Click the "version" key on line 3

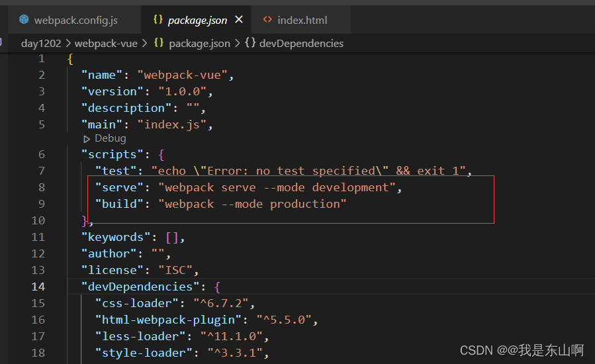point(113,92)
